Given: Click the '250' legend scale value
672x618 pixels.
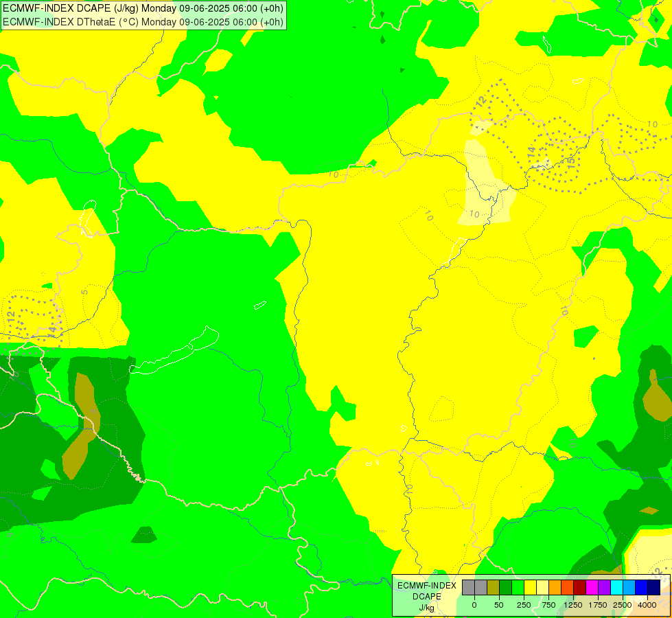Looking at the screenshot, I should [524, 605].
